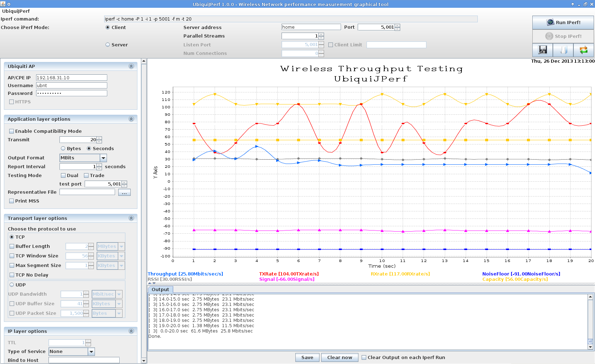This screenshot has width=595, height=364.
Task: Open the Type of Service dropdown
Action: tap(91, 352)
